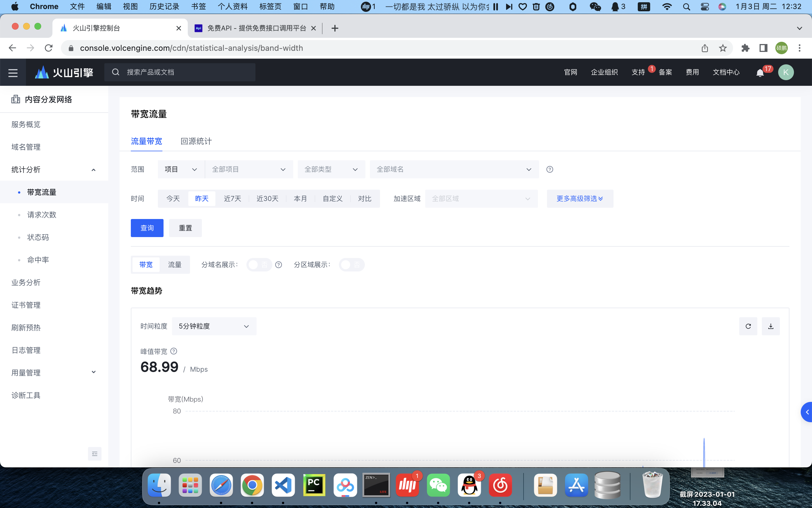This screenshot has width=812, height=508.
Task: Expand the floating side panel arrow
Action: (x=807, y=412)
